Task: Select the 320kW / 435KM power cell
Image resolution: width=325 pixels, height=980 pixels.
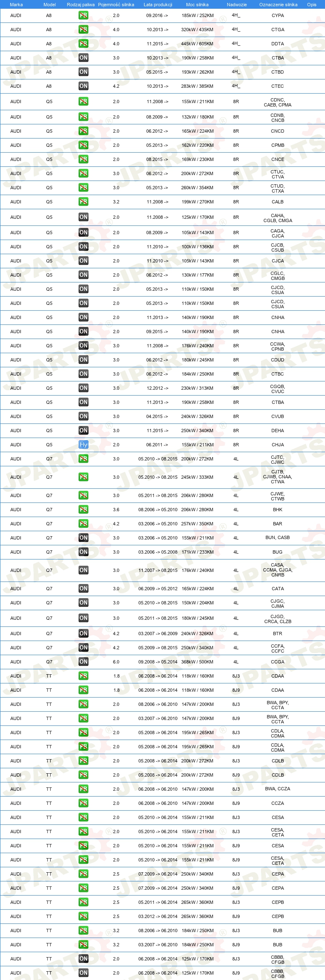Action: click(197, 30)
